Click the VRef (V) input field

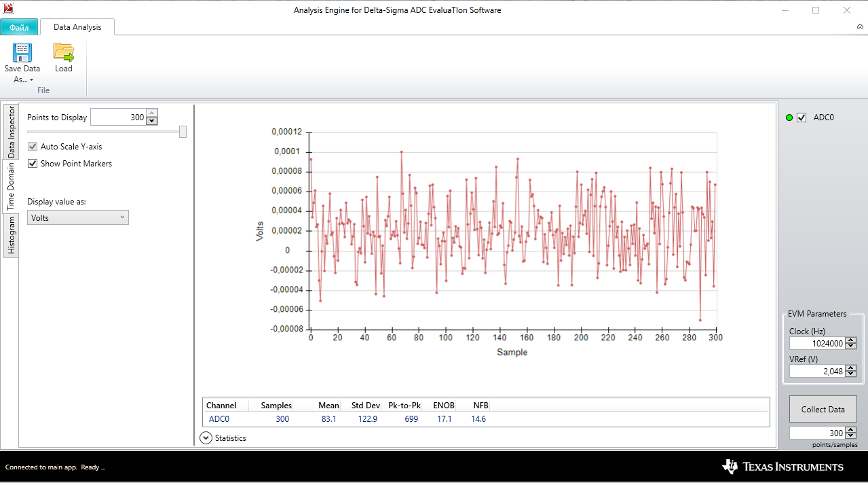pos(817,372)
